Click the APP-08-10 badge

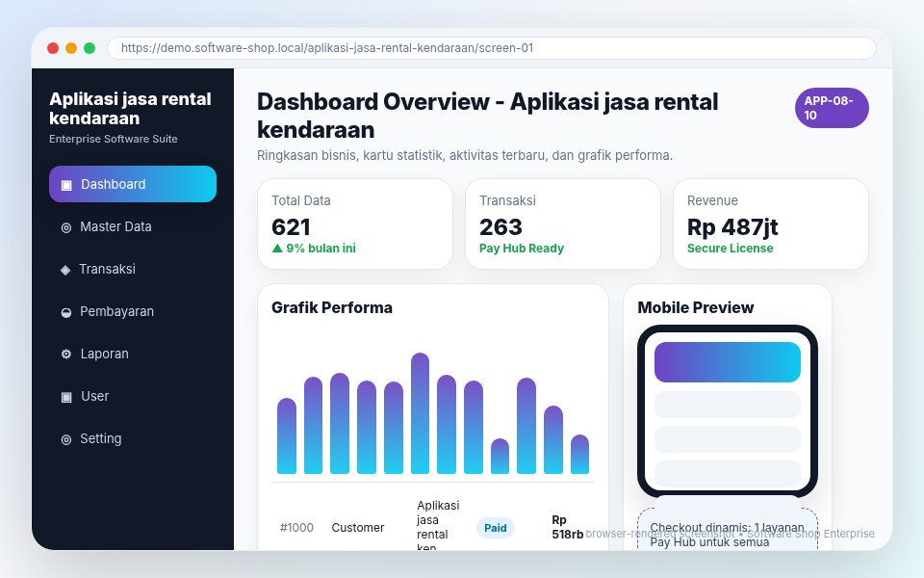(x=832, y=108)
